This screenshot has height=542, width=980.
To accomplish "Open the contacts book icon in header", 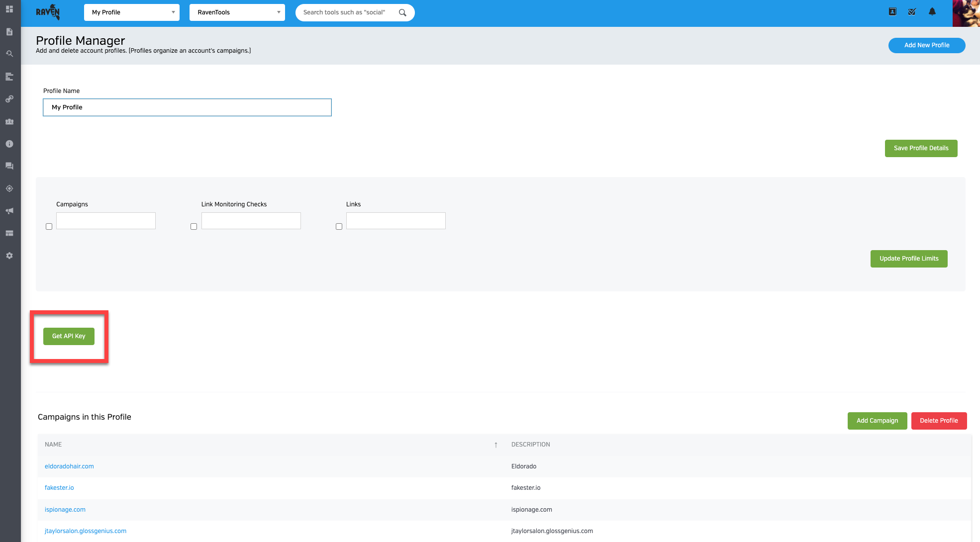I will [892, 12].
